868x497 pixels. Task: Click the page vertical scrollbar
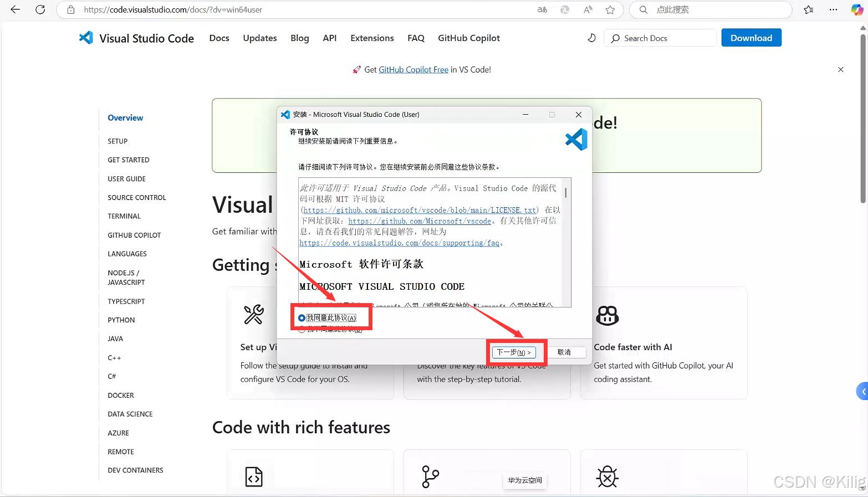863,117
